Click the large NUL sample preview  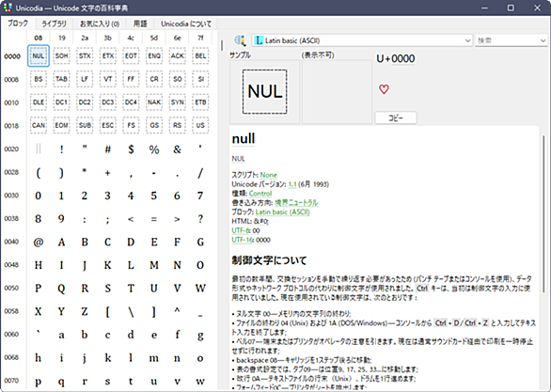click(264, 91)
